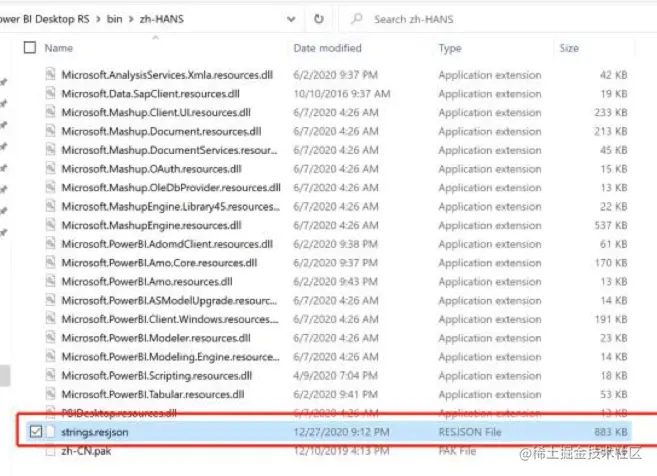657x476 pixels.
Task: Click icon of Microsoft.Mashup.Client.UI.resources.dll
Action: click(x=51, y=112)
